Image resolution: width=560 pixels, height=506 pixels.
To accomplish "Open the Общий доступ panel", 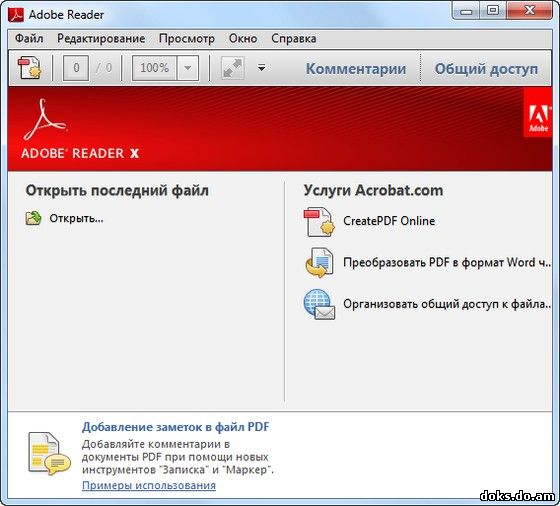I will click(x=486, y=69).
